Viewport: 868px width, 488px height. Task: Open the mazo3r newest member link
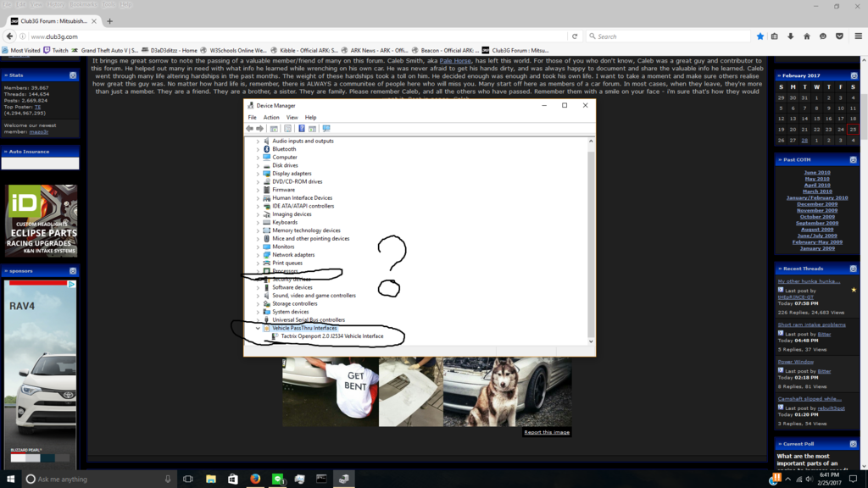pos(39,132)
